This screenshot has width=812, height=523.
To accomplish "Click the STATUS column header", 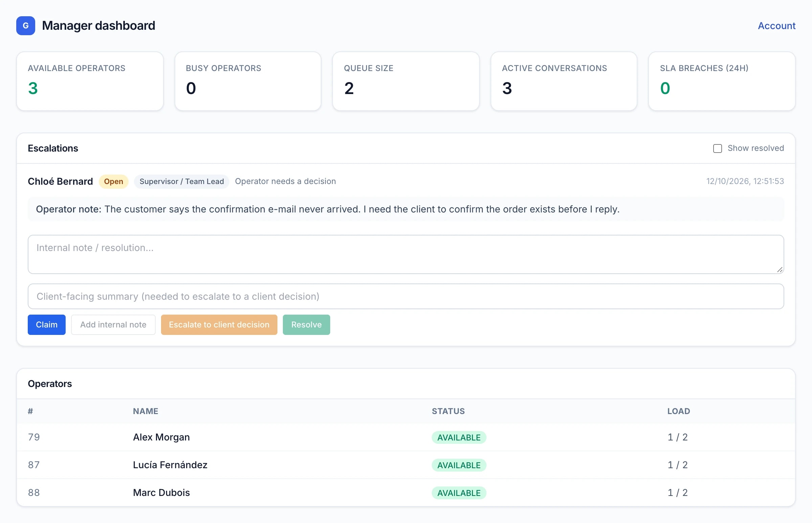I will point(448,411).
